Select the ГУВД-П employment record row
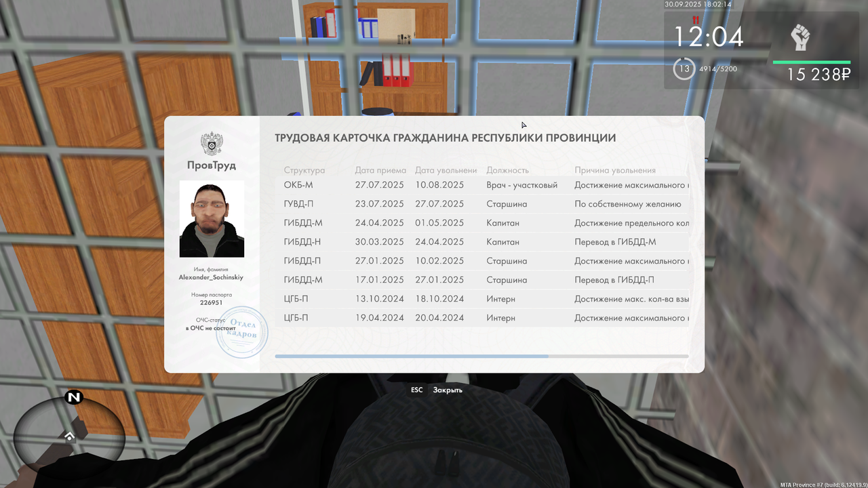 [x=407, y=203]
